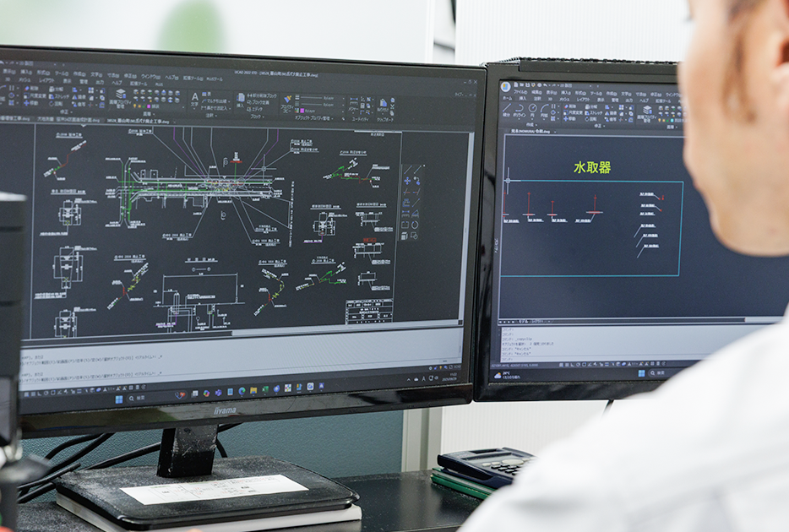Select the Arc tool on right monitor
Screen dimensions: 789x532
(546, 110)
